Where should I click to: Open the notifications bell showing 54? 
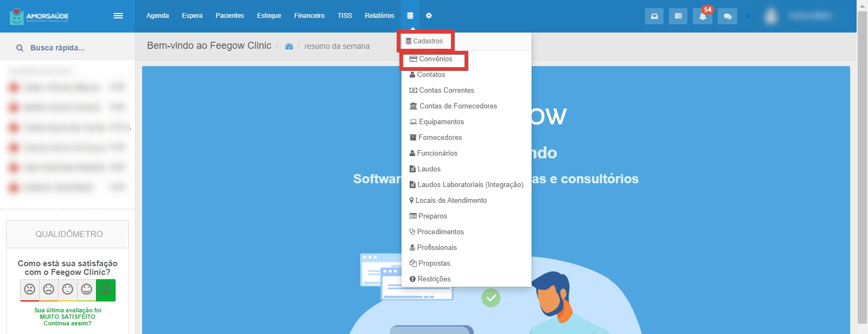click(703, 16)
